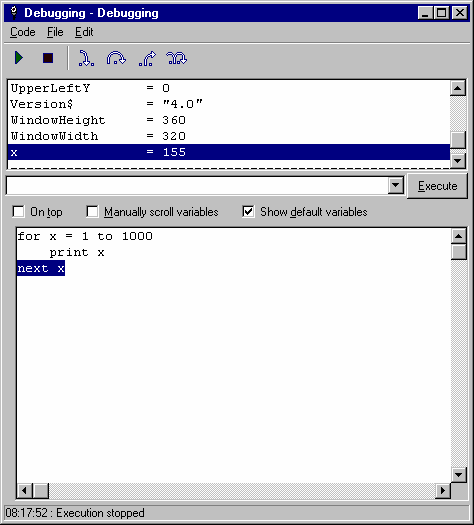This screenshot has height=525, width=474.
Task: Select the Version$ = "4.0" row
Action: click(229, 104)
